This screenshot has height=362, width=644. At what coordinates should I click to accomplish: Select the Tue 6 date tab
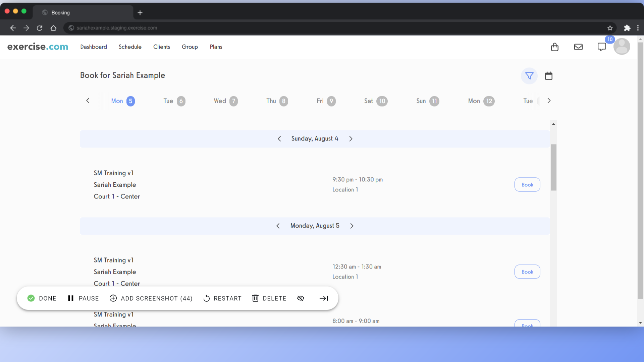point(174,101)
